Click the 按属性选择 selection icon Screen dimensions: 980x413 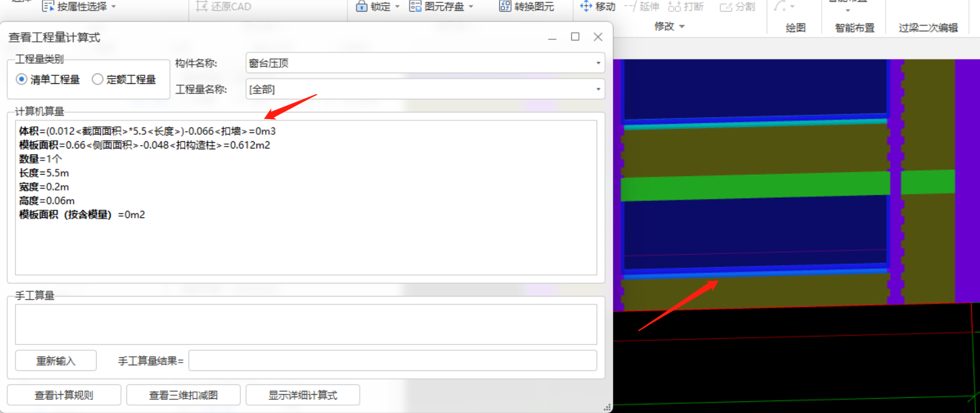click(48, 7)
